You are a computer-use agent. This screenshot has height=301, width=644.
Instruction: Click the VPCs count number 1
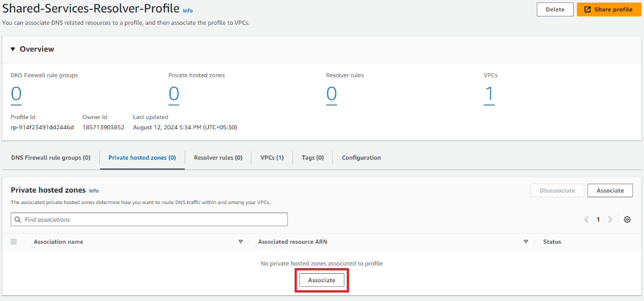tap(489, 94)
